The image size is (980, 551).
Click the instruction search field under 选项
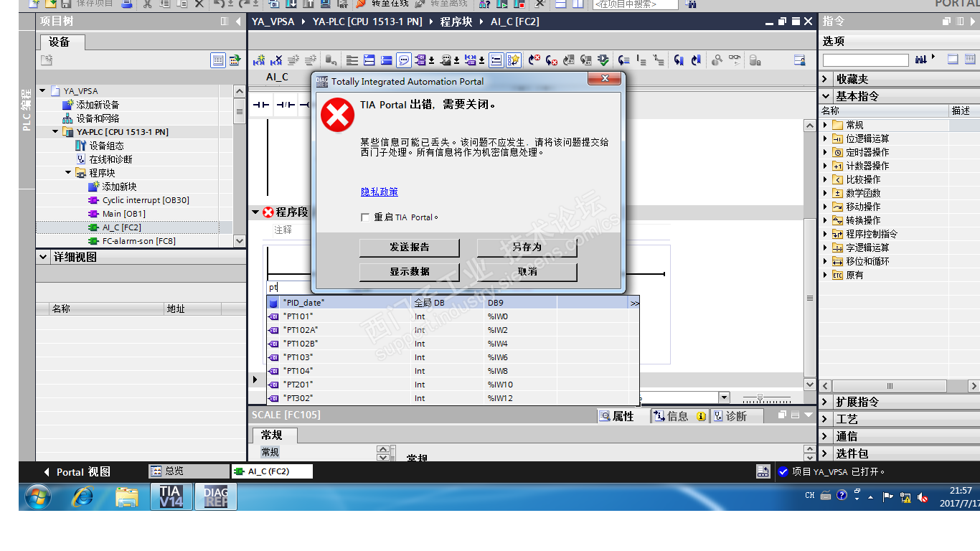pyautogui.click(x=865, y=60)
